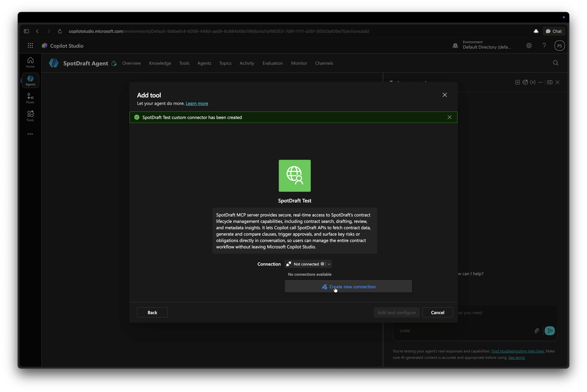Switch to the Channels tab

tap(324, 63)
